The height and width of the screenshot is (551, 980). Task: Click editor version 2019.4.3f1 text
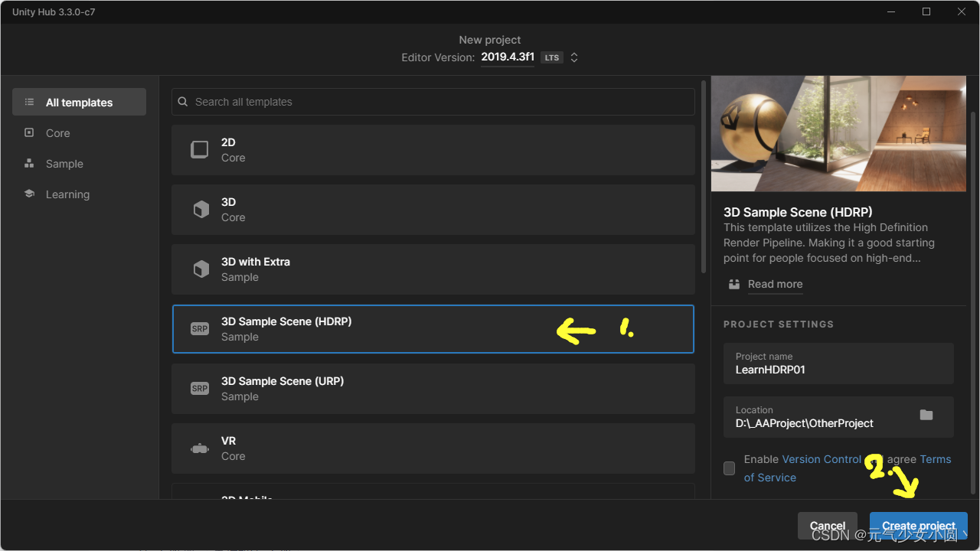pyautogui.click(x=508, y=57)
